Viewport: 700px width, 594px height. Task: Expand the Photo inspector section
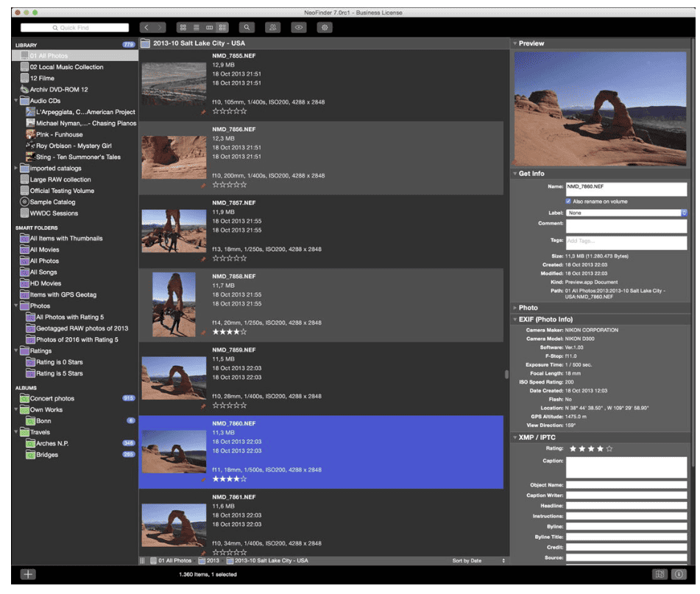(515, 308)
